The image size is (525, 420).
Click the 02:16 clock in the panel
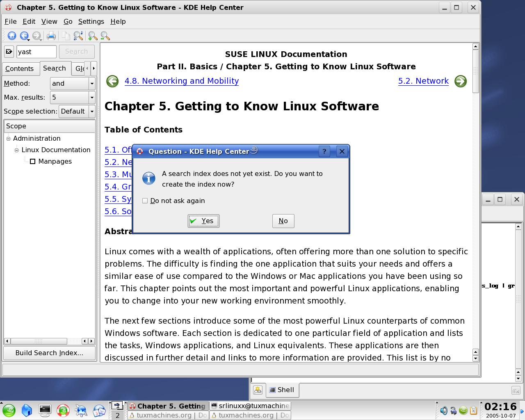500,406
